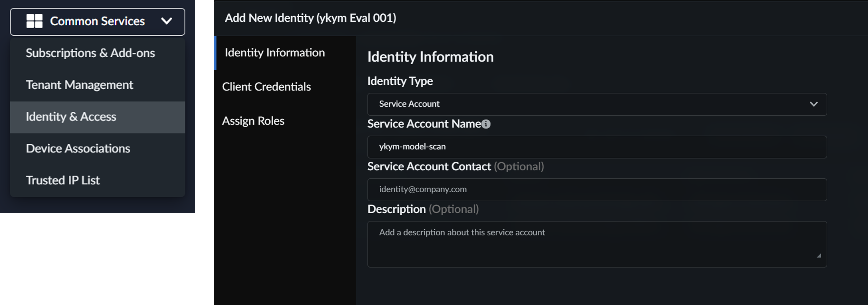Navigate to Trusted IP List

click(63, 180)
